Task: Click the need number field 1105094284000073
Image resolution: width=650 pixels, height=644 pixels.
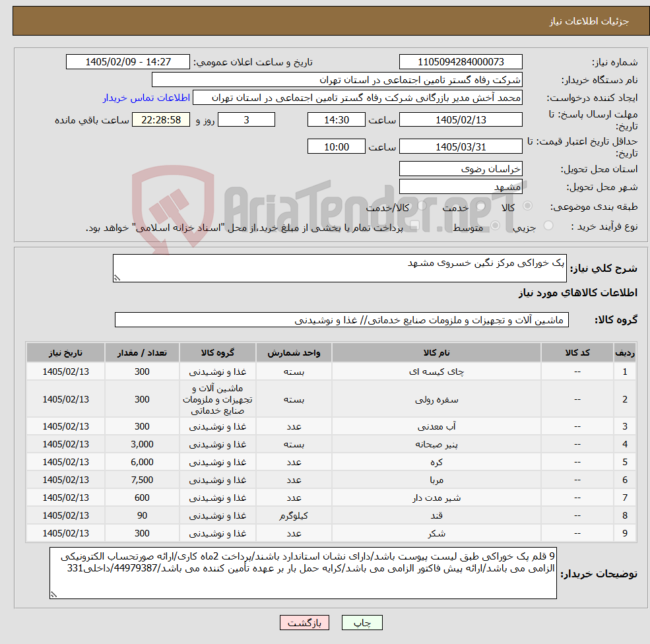Action: click(461, 62)
